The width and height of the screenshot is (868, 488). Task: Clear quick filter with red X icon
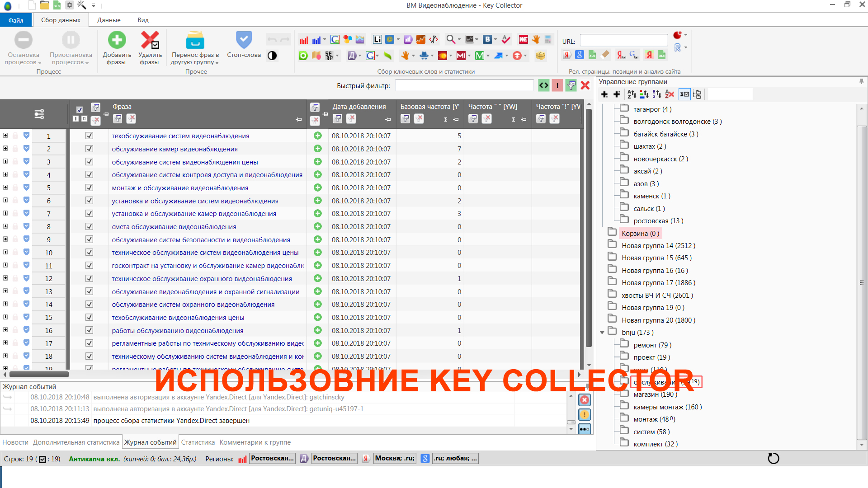click(x=585, y=85)
